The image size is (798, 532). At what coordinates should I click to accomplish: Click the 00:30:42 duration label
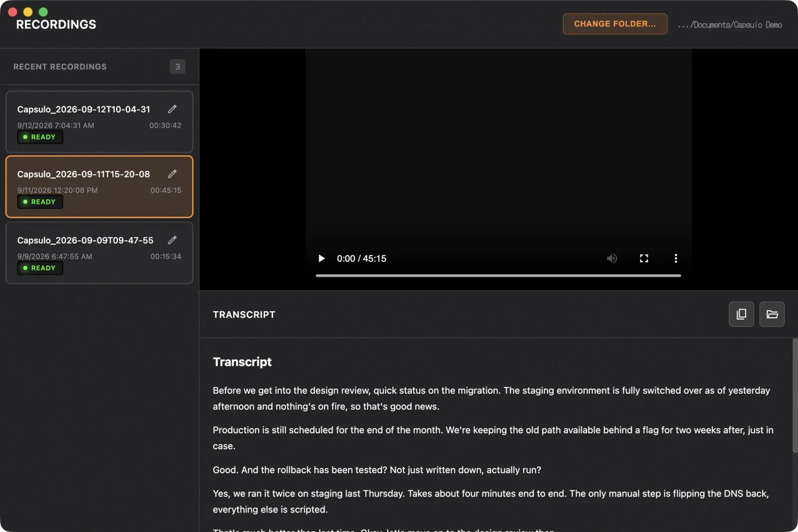coord(166,126)
